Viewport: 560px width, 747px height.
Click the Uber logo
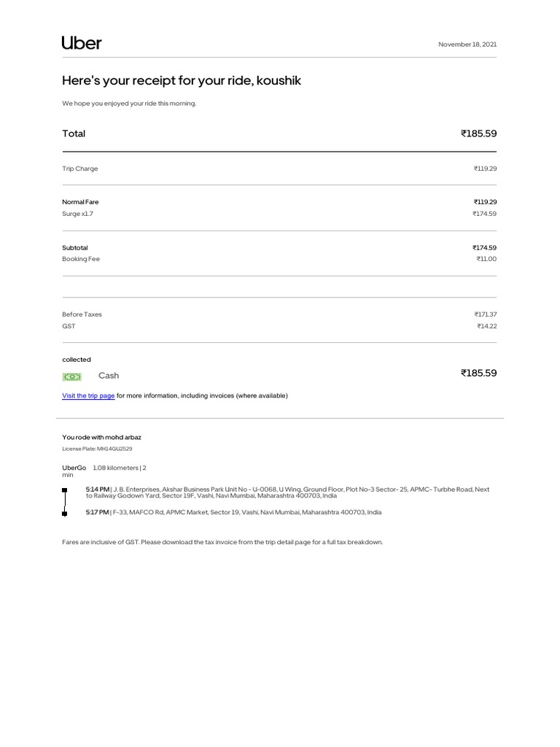pyautogui.click(x=82, y=43)
